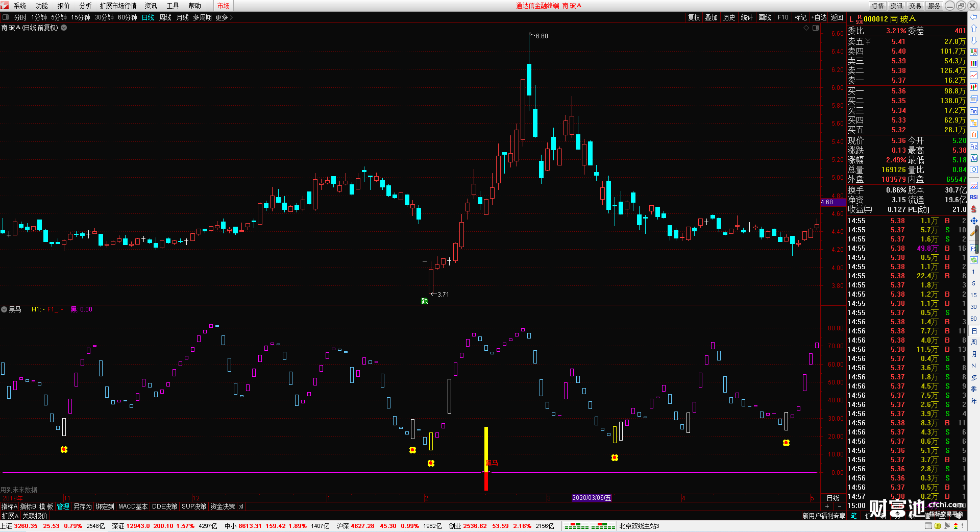Click the red-green arrows status icon
The image size is (980, 532).
point(955,526)
